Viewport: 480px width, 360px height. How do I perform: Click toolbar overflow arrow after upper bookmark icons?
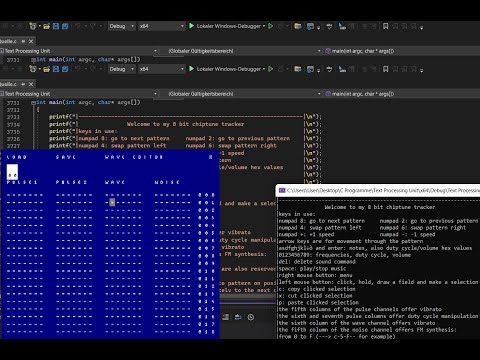pos(422,28)
